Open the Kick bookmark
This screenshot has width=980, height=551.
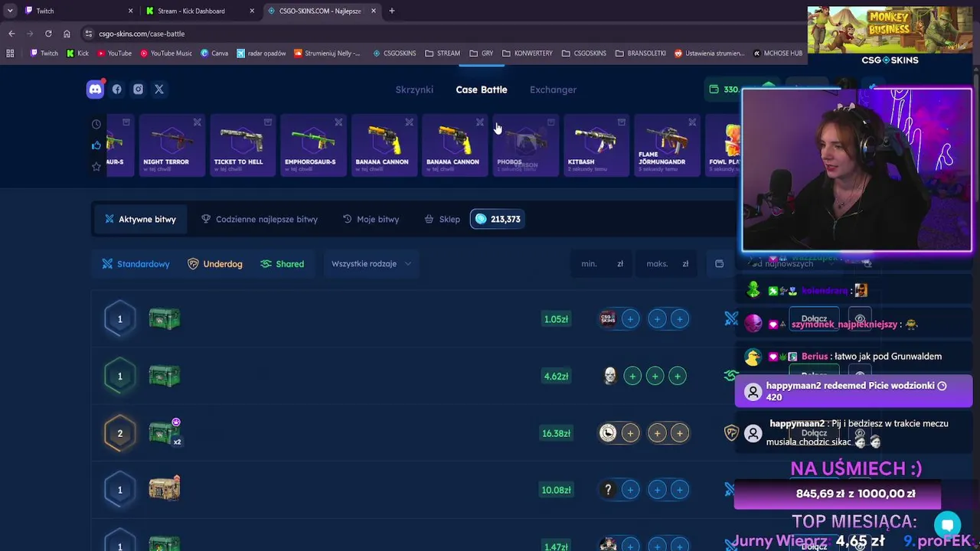pyautogui.click(x=77, y=54)
